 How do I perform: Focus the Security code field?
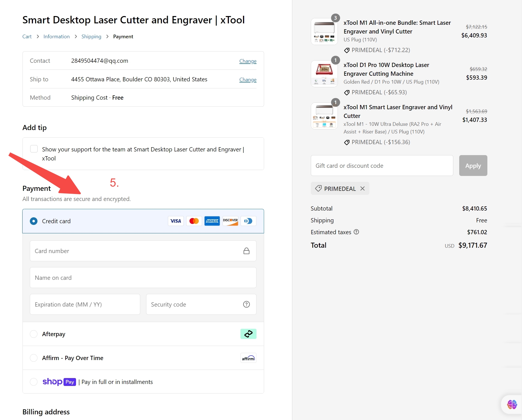pyautogui.click(x=201, y=304)
